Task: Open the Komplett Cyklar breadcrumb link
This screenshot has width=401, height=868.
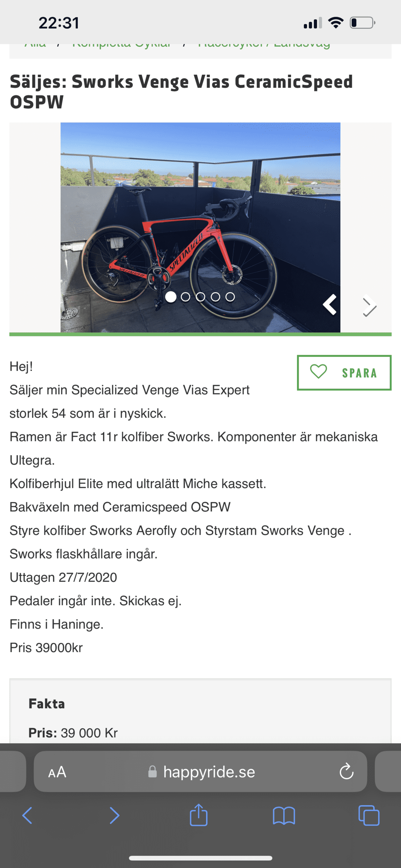Action: pos(121,46)
